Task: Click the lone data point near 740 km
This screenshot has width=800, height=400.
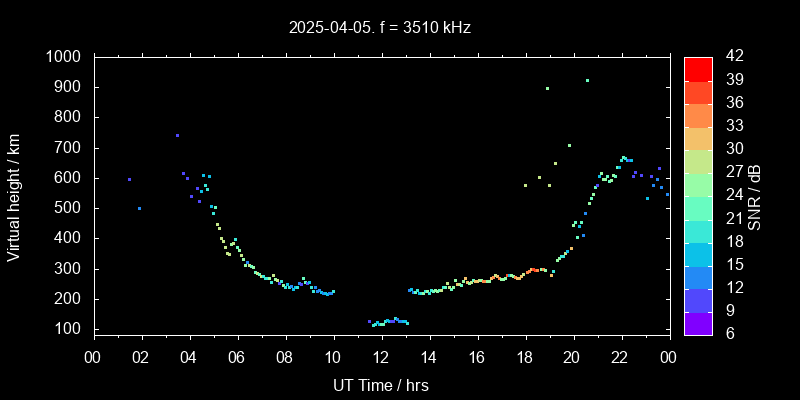Action: pyautogui.click(x=177, y=135)
